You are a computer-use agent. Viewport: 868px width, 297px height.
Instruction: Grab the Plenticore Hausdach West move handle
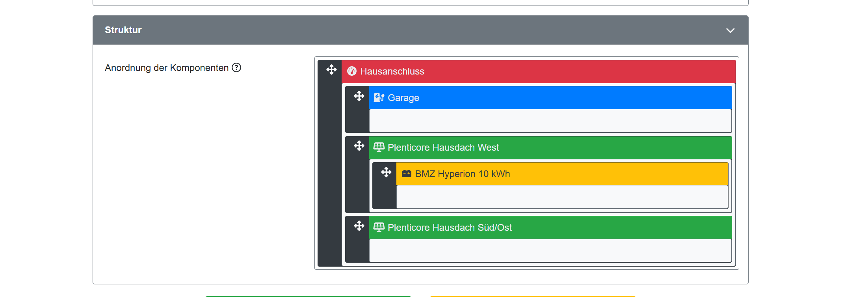tap(359, 146)
